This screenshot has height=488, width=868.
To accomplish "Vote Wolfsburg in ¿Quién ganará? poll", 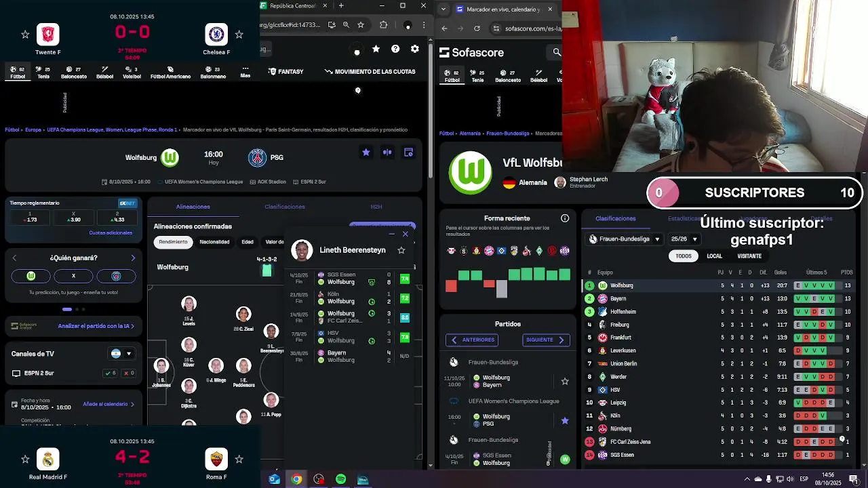I will [x=31, y=276].
